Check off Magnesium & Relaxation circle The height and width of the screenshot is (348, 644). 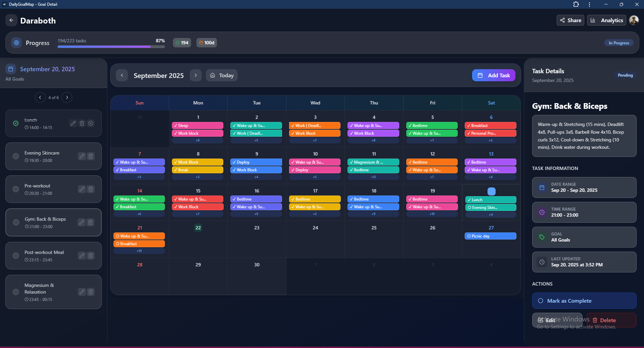16,292
